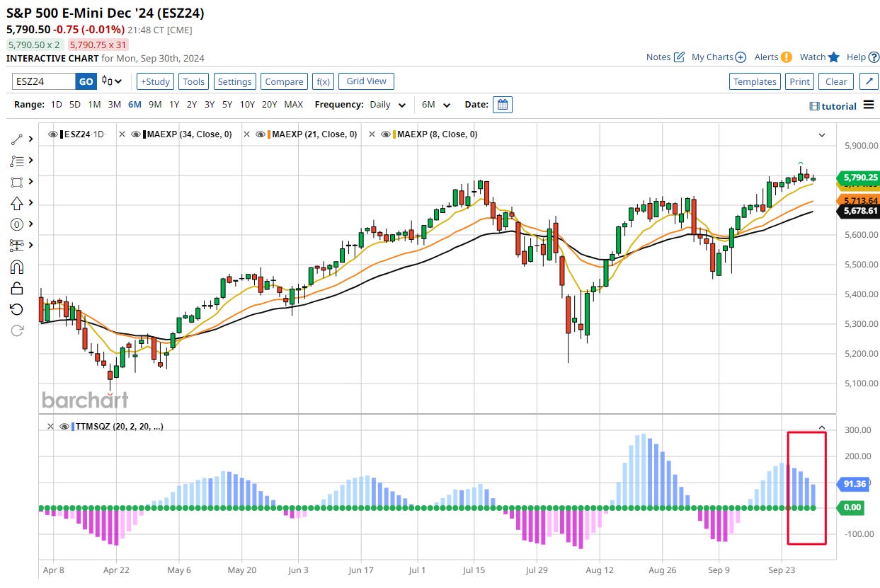This screenshot has height=588, width=880.
Task: Remove the TTMSQZ study with X
Action: click(x=50, y=427)
